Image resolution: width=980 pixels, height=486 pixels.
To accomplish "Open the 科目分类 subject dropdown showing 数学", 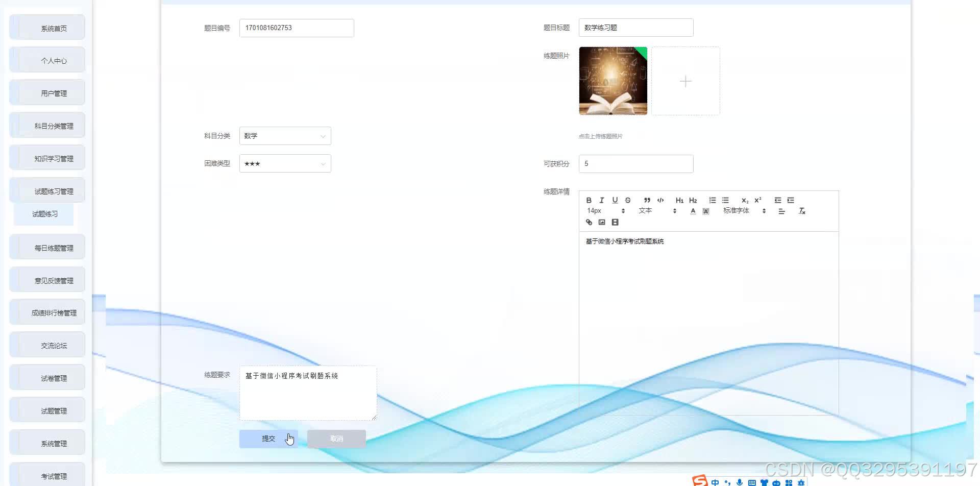I will tap(285, 135).
